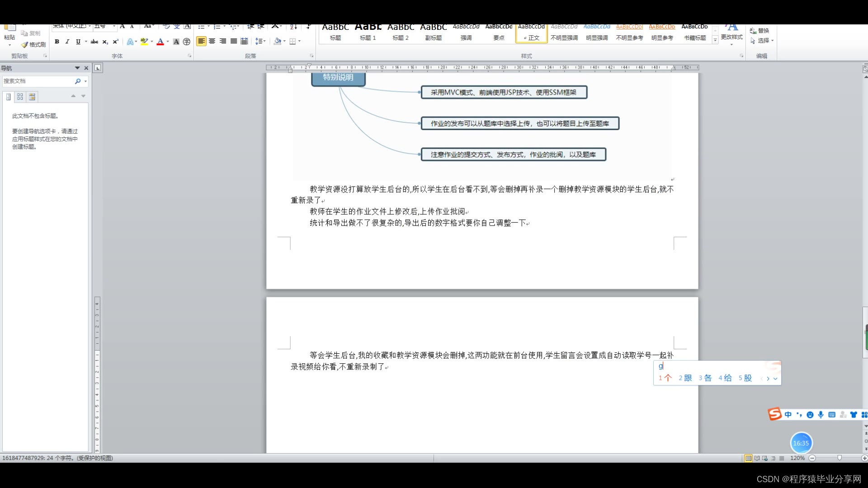Click the search document (搜索文档) field
The width and height of the screenshot is (868, 488).
coord(37,81)
